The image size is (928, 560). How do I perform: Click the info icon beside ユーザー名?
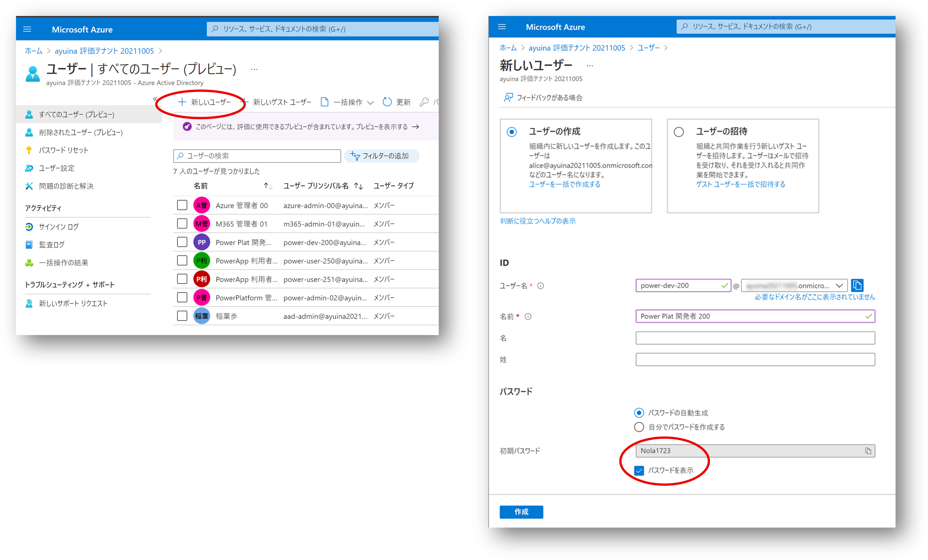tap(540, 286)
